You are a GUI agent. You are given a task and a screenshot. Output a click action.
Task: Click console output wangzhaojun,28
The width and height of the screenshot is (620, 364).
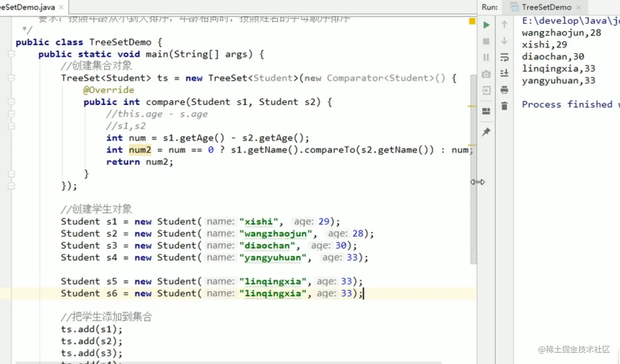coord(561,33)
